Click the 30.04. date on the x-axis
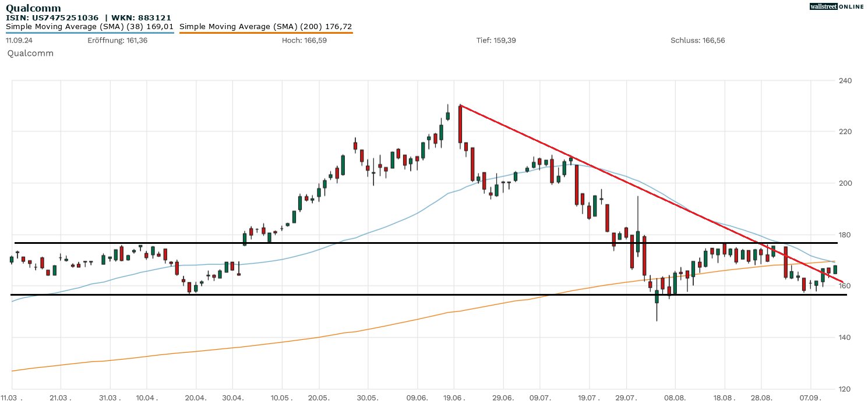 tap(232, 396)
